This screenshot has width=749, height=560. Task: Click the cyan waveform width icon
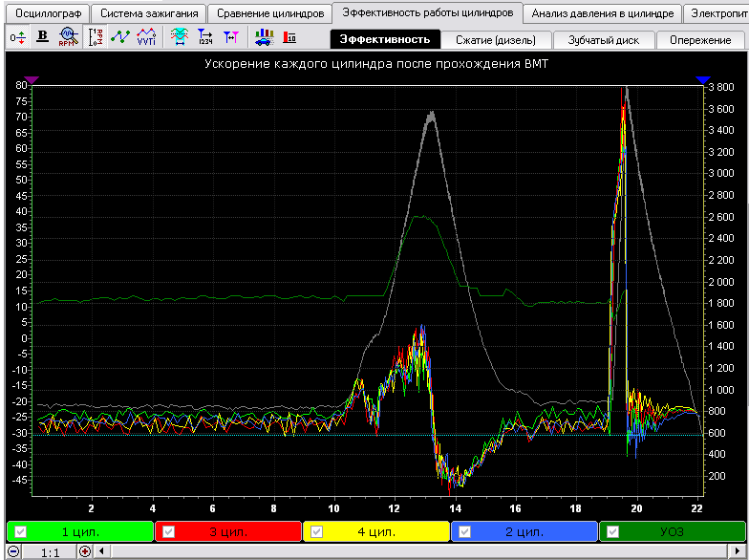pyautogui.click(x=180, y=36)
